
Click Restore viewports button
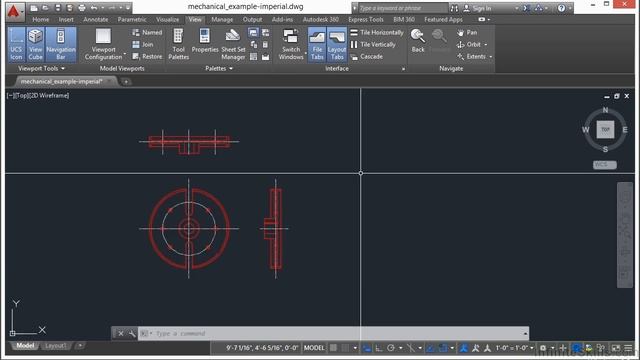click(x=147, y=57)
